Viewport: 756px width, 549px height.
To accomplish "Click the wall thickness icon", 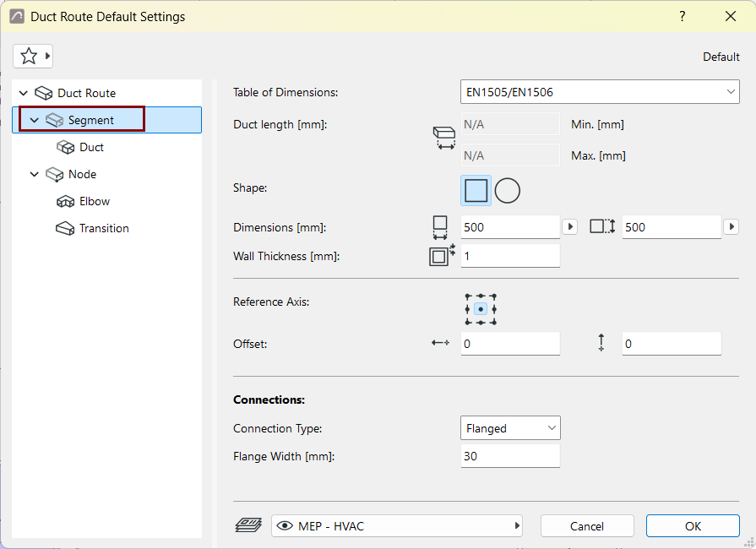I will point(442,255).
